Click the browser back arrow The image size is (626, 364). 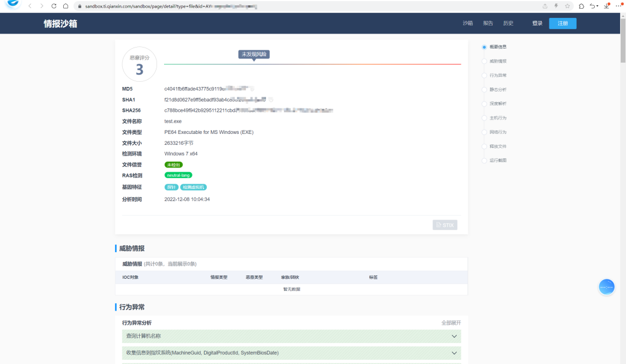coord(30,6)
